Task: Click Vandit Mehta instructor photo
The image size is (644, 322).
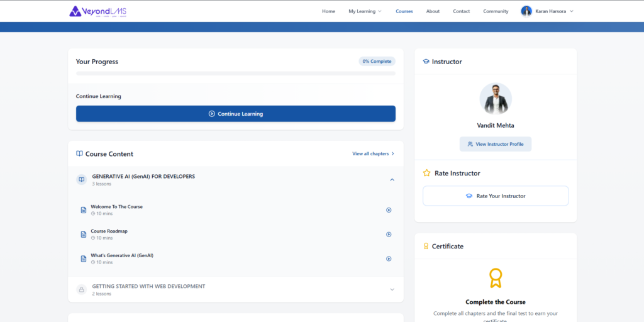Action: (x=496, y=99)
